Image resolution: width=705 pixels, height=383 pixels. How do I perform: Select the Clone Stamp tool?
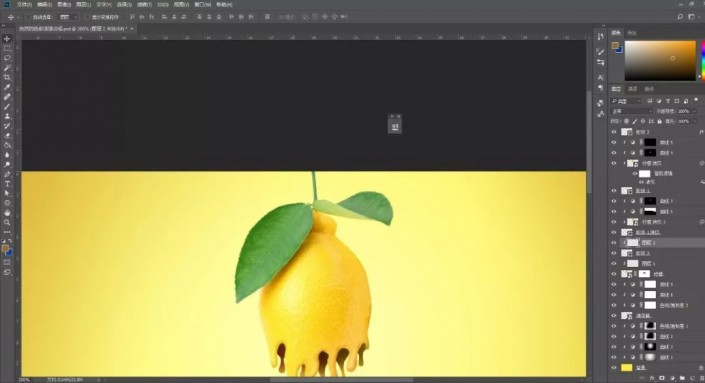coord(7,116)
